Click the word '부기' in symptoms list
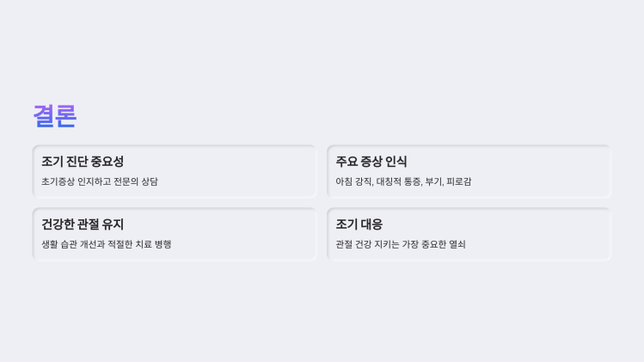Screen dimensions: 644x362 pos(434,181)
